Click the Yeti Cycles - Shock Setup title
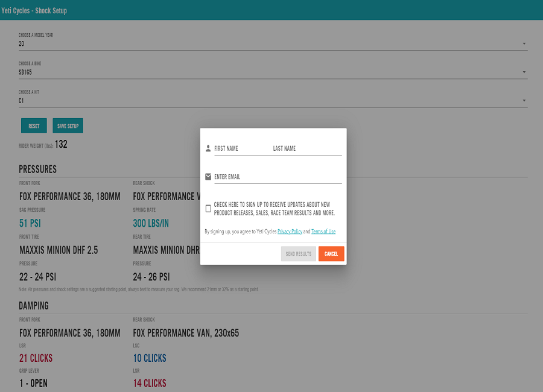The width and height of the screenshot is (543, 392). coord(34,10)
